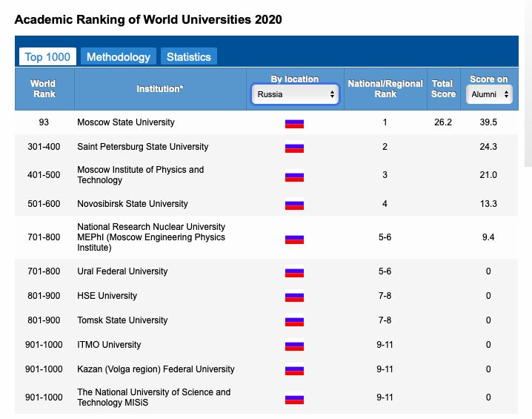Click the World Rank column header
This screenshot has height=419, width=532.
44,89
